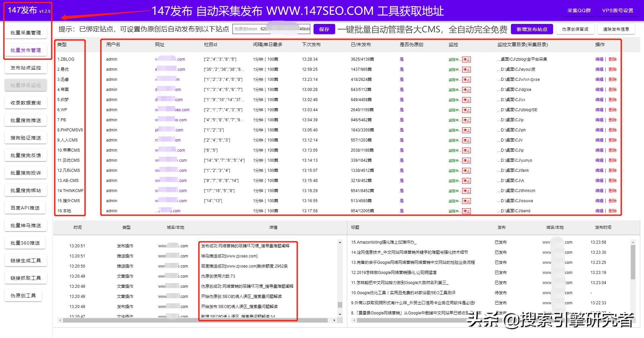Click 新增发布站点 to add a site

point(532,29)
